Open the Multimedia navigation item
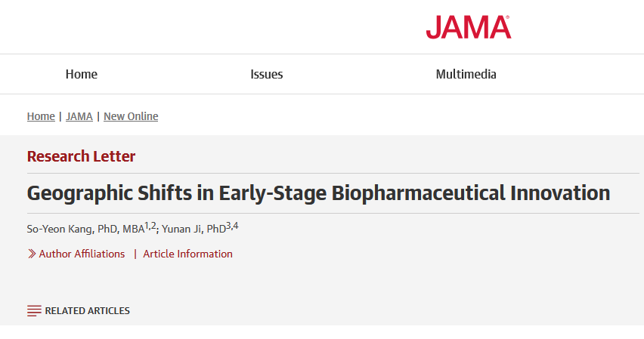This screenshot has height=339, width=644. pos(466,74)
